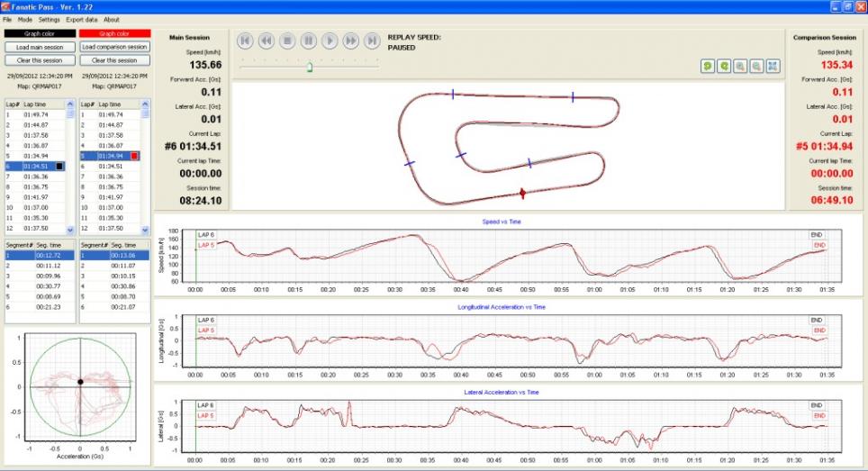Screen dimensions: 868x471
Task: Click Load comparison session
Action: (x=114, y=47)
